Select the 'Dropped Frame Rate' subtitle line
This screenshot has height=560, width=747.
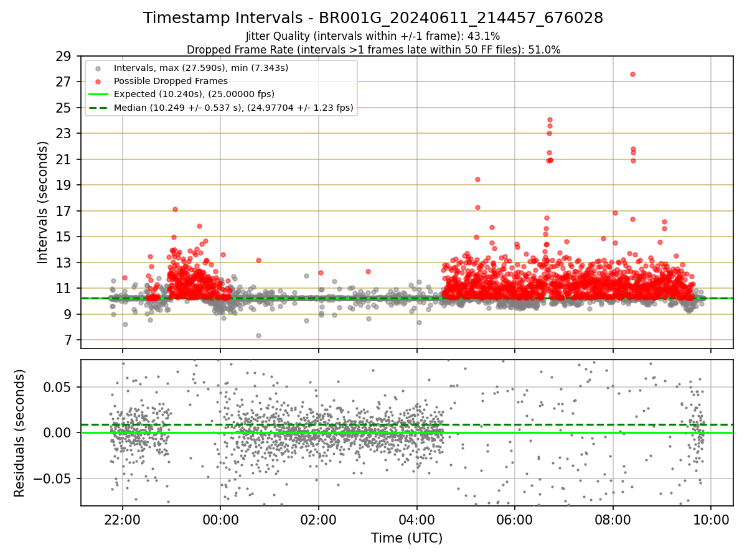coord(373,50)
